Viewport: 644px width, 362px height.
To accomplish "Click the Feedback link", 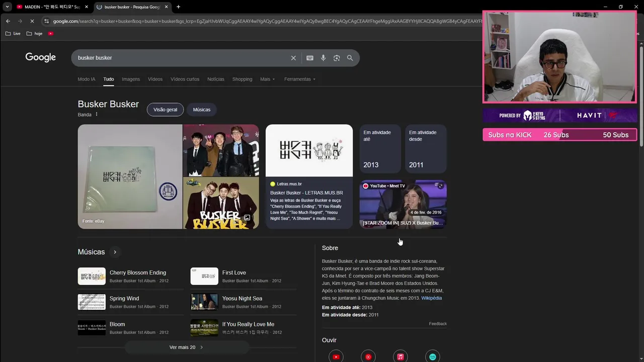I will (438, 324).
